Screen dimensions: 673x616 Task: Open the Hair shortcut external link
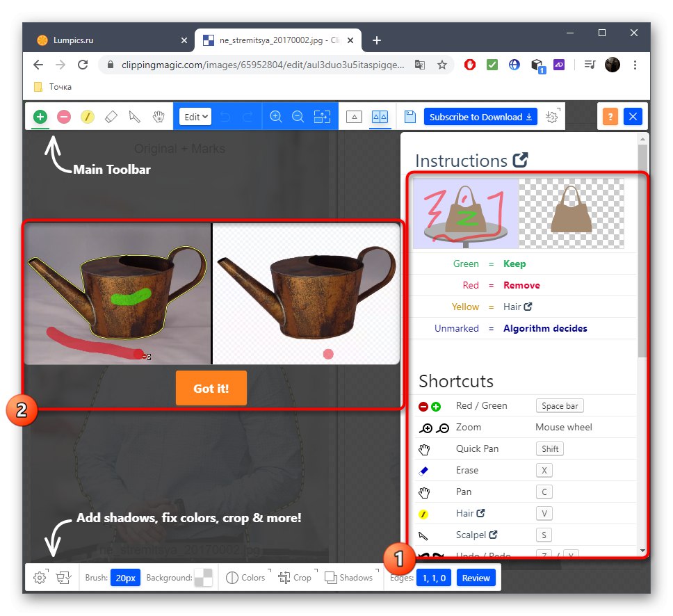click(480, 513)
